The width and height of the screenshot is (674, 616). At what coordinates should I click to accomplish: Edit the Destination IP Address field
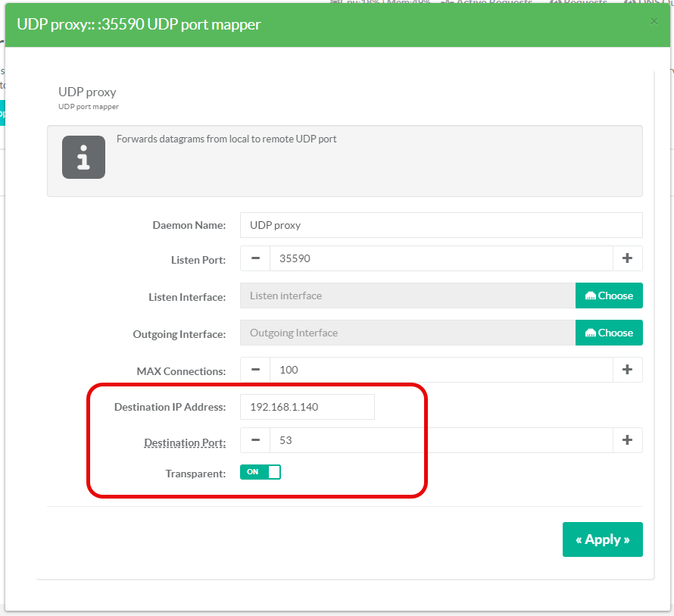click(x=307, y=407)
